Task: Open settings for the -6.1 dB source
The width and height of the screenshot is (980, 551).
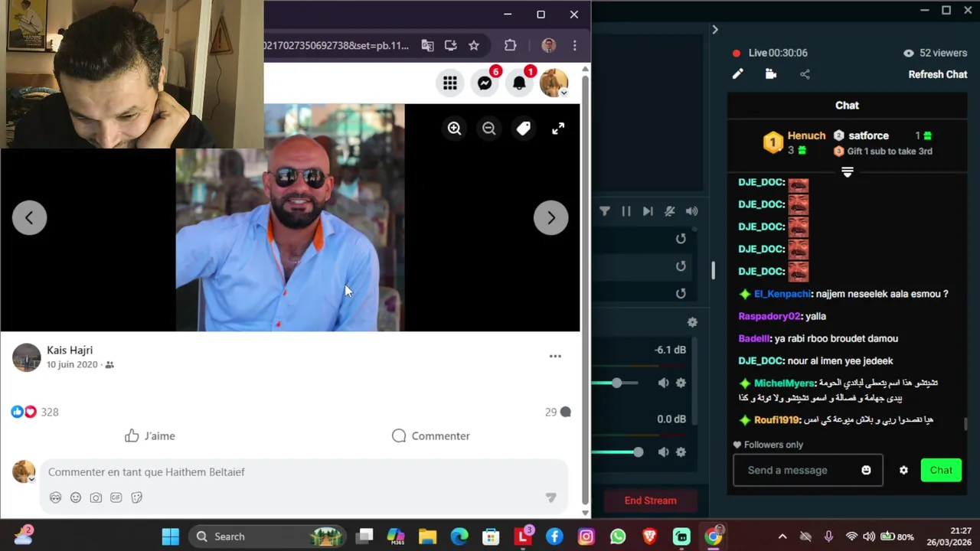Action: pyautogui.click(x=681, y=383)
